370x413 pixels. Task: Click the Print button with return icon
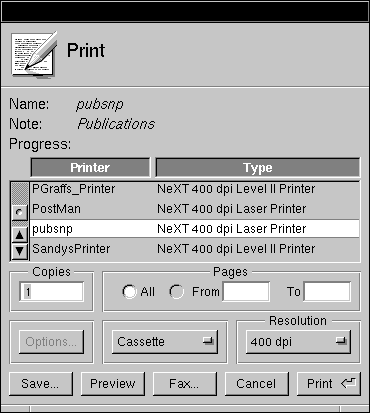(329, 384)
